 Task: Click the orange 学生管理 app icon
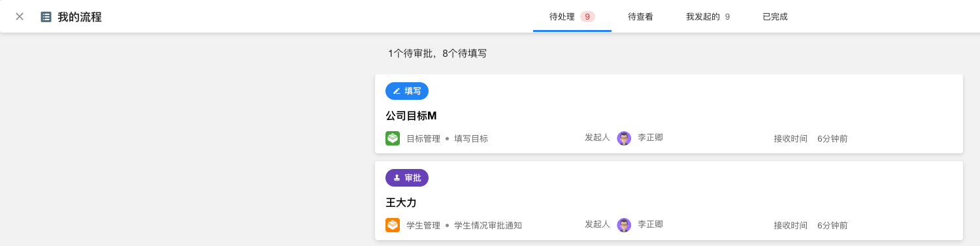393,225
